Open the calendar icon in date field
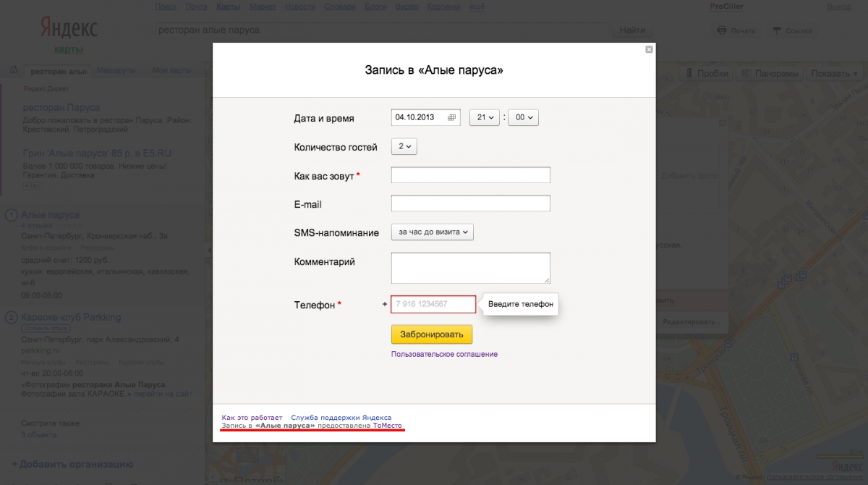868x485 pixels. point(452,117)
